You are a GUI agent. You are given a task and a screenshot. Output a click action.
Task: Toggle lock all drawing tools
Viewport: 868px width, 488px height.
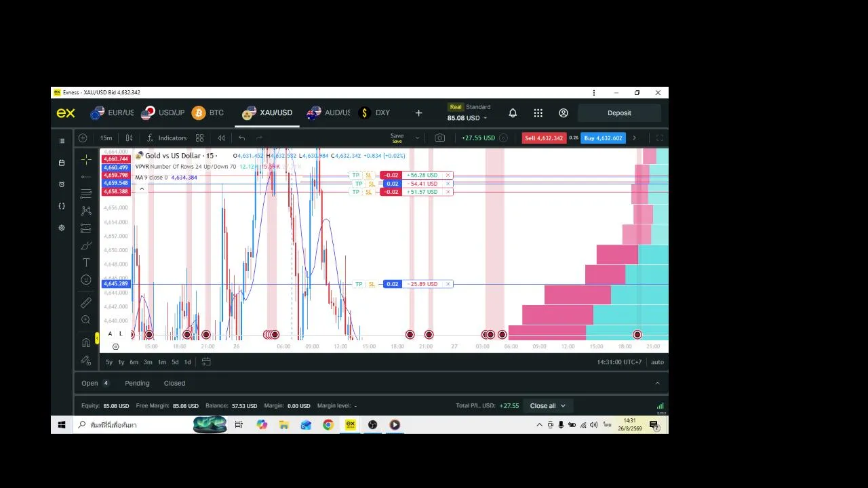pos(86,360)
